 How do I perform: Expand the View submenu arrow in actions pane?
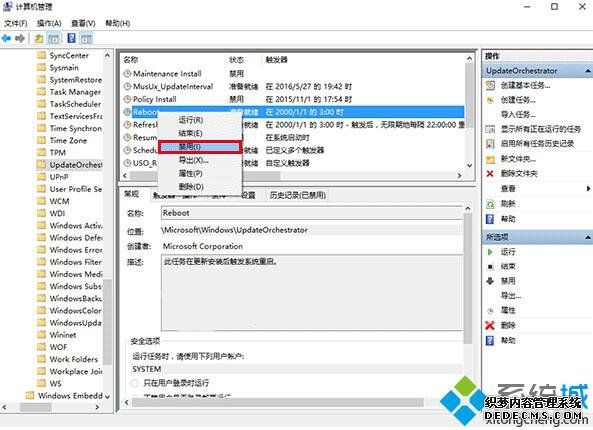(588, 188)
